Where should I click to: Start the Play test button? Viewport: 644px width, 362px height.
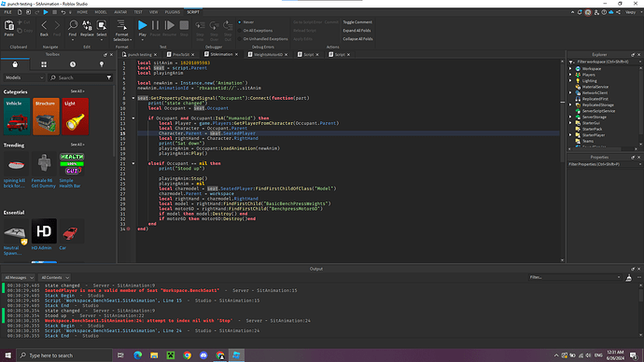(x=142, y=25)
